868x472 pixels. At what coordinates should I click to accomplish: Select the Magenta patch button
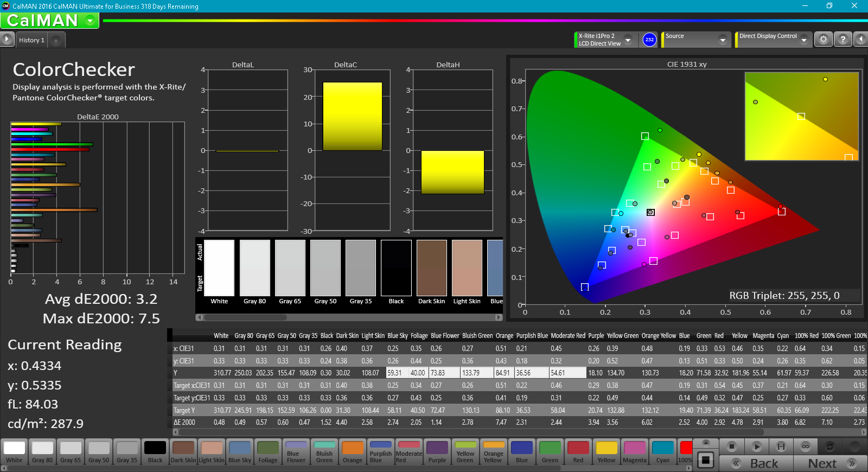pos(635,452)
